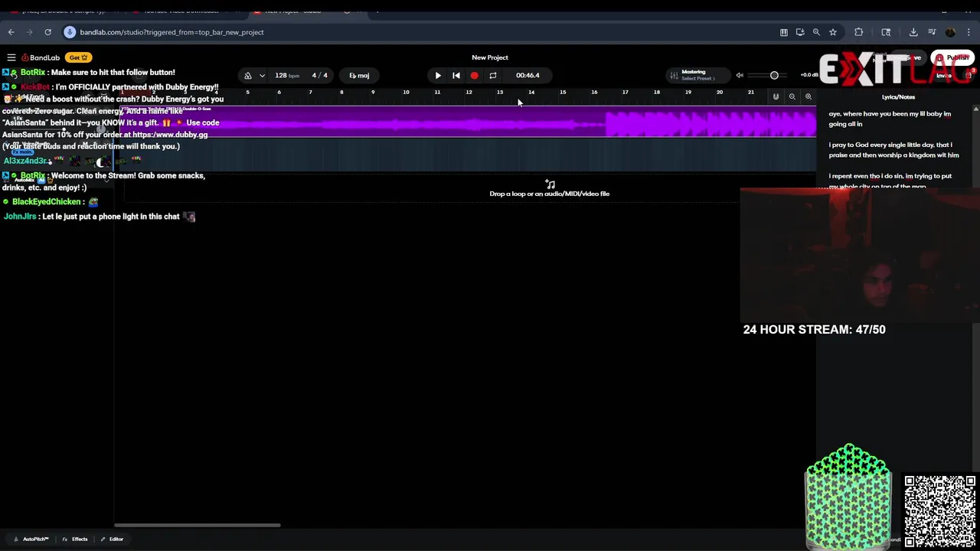This screenshot has width=980, height=551.
Task: Click the Invite button
Action: (944, 75)
